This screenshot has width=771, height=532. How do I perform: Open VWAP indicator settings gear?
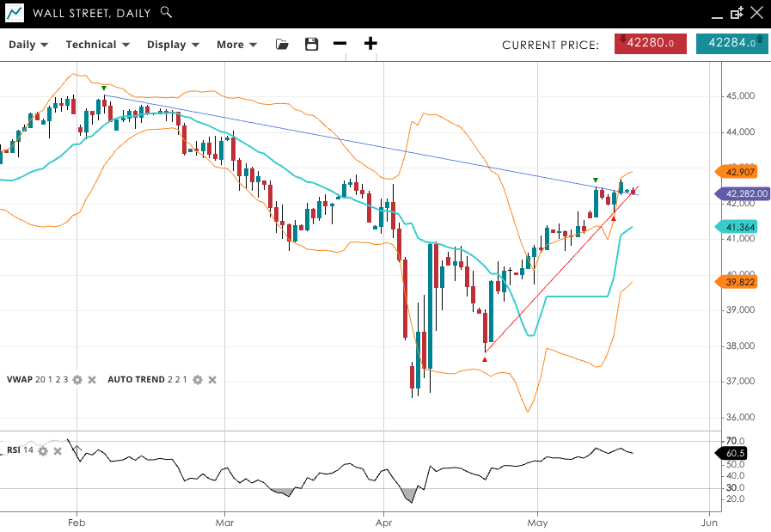[x=77, y=380]
